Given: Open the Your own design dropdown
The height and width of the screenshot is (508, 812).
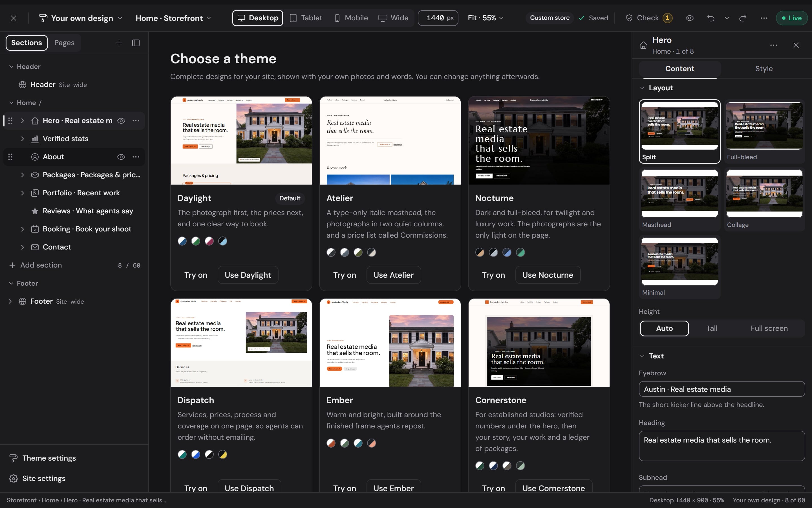Looking at the screenshot, I should (x=81, y=18).
